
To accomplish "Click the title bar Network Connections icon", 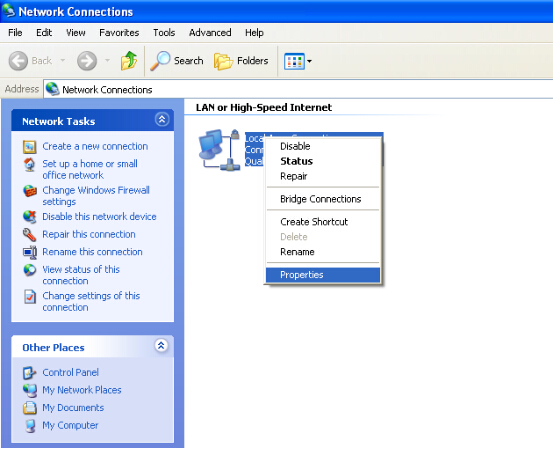I will point(8,11).
